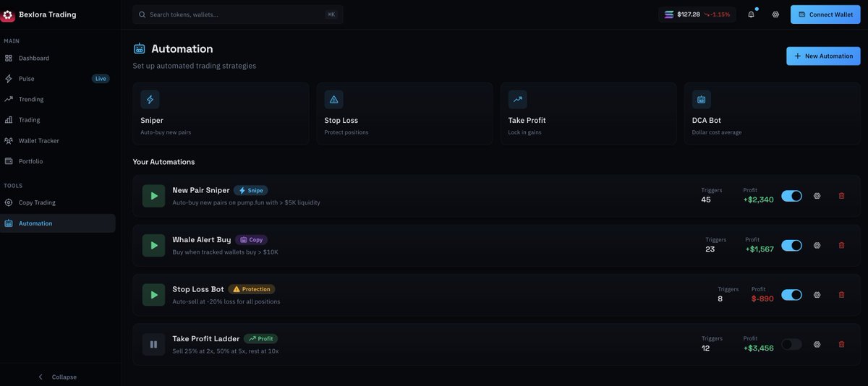Select the Sniper template card
The height and width of the screenshot is (386, 868).
click(x=221, y=113)
